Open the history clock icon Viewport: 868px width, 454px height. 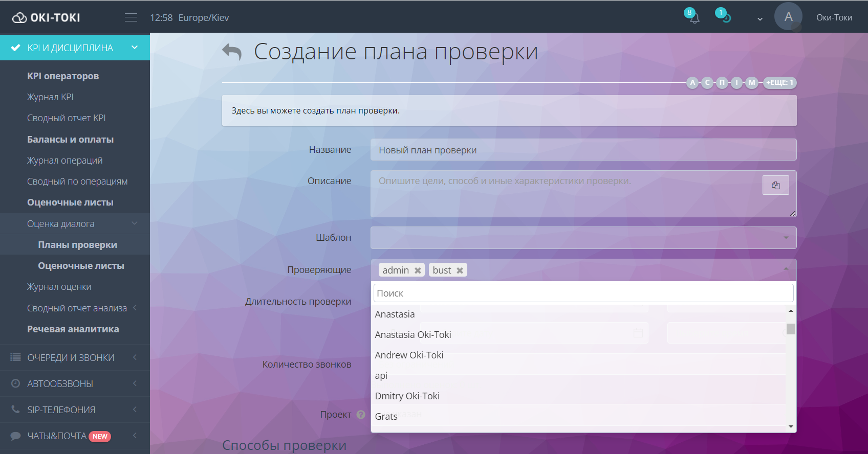coord(726,18)
